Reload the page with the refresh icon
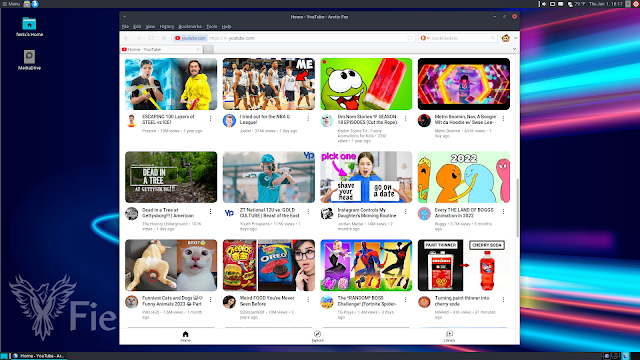640x360 pixels. pyautogui.click(x=151, y=38)
